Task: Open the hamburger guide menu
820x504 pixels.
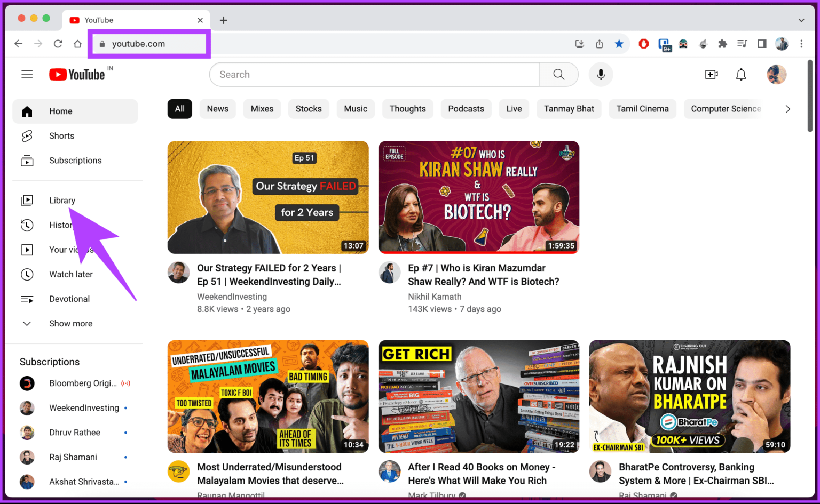Action: click(x=27, y=75)
